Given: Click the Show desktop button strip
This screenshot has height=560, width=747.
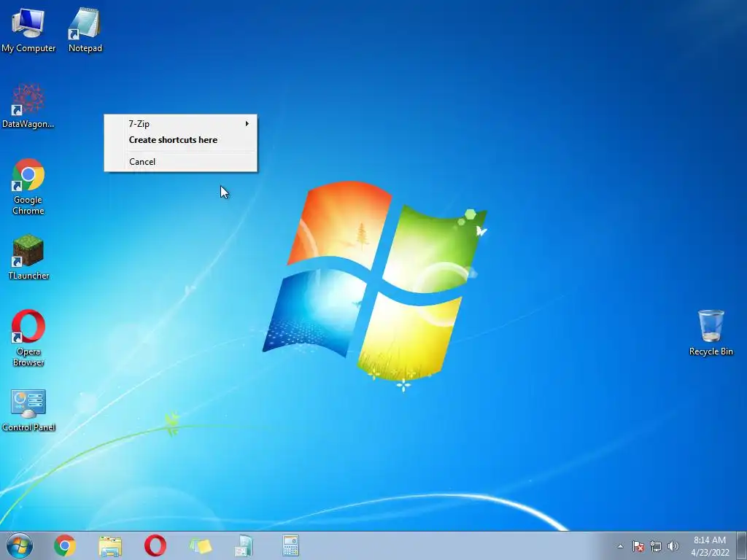Looking at the screenshot, I should point(742,545).
